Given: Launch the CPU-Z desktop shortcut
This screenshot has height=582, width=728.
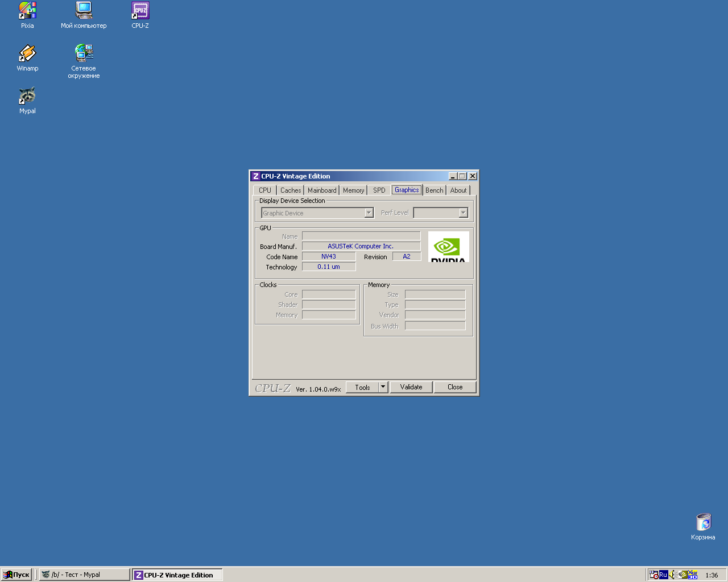Looking at the screenshot, I should tap(140, 15).
